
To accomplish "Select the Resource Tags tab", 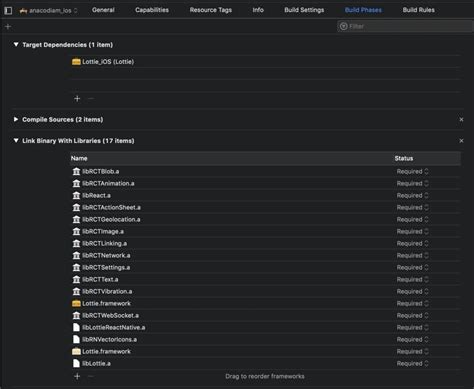I will 211,10.
